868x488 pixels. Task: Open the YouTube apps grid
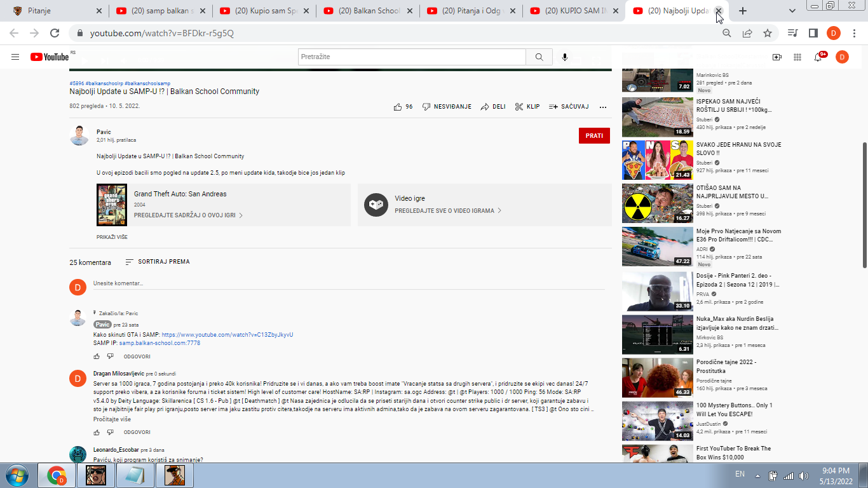(x=797, y=57)
